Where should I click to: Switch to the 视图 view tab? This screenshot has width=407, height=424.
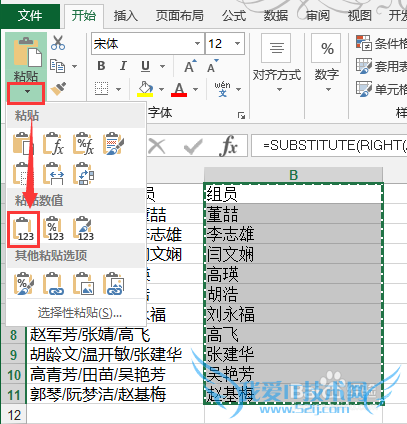359,16
